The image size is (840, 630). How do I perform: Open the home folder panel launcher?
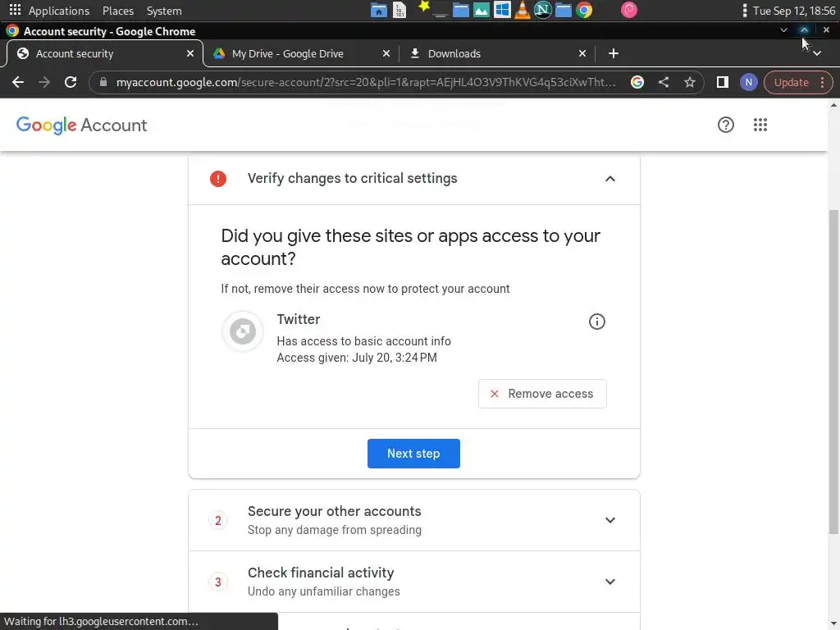click(378, 10)
